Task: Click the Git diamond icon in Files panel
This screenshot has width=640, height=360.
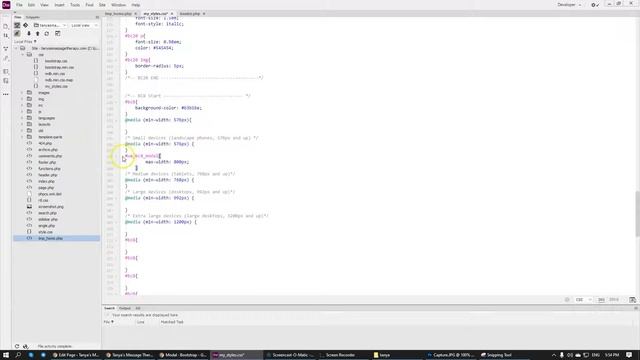Action: pos(26,25)
